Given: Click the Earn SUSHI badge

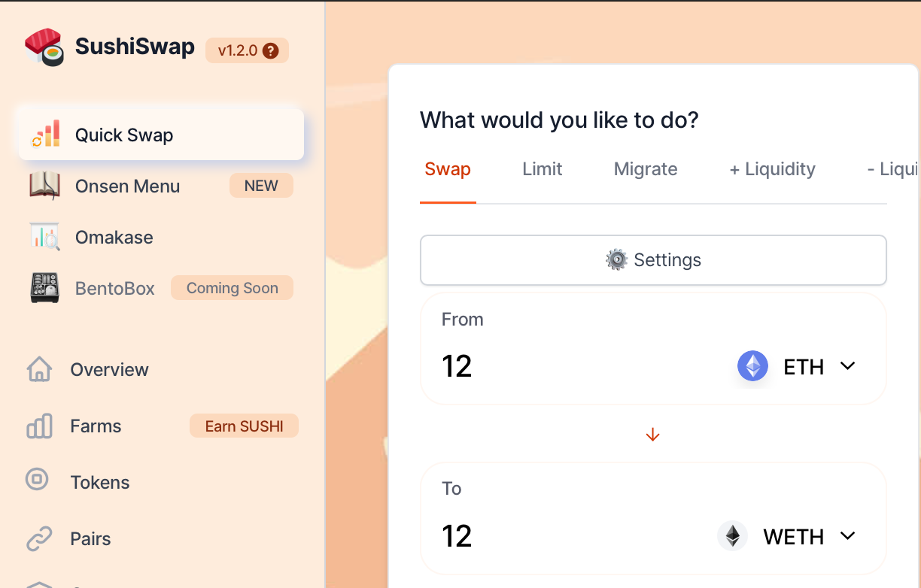Looking at the screenshot, I should click(x=244, y=426).
